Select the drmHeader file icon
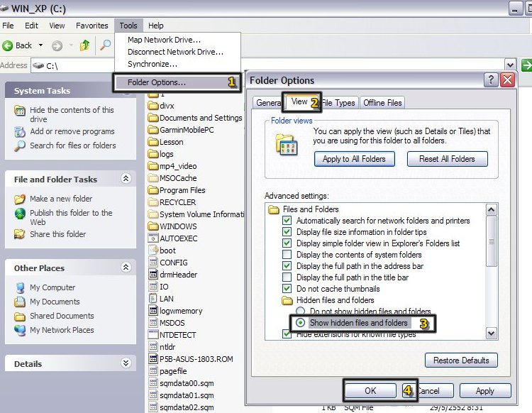The height and width of the screenshot is (413, 532). pyautogui.click(x=153, y=275)
